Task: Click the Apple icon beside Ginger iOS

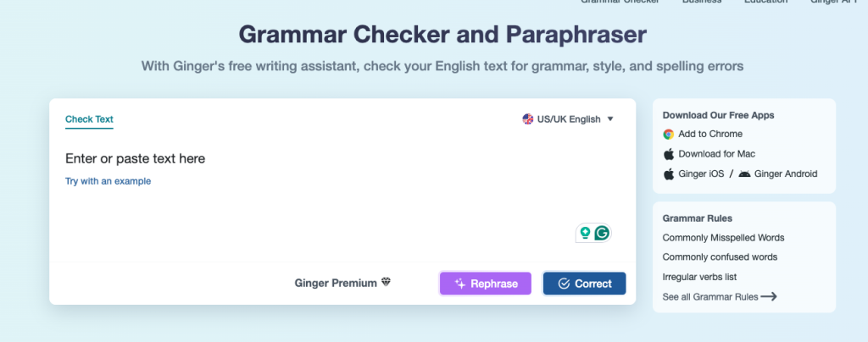Action: 668,174
